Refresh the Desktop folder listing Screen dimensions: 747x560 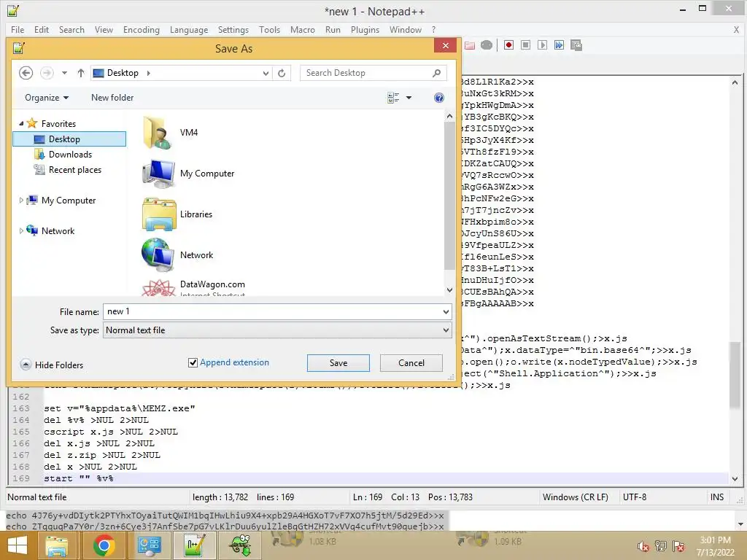coord(282,73)
